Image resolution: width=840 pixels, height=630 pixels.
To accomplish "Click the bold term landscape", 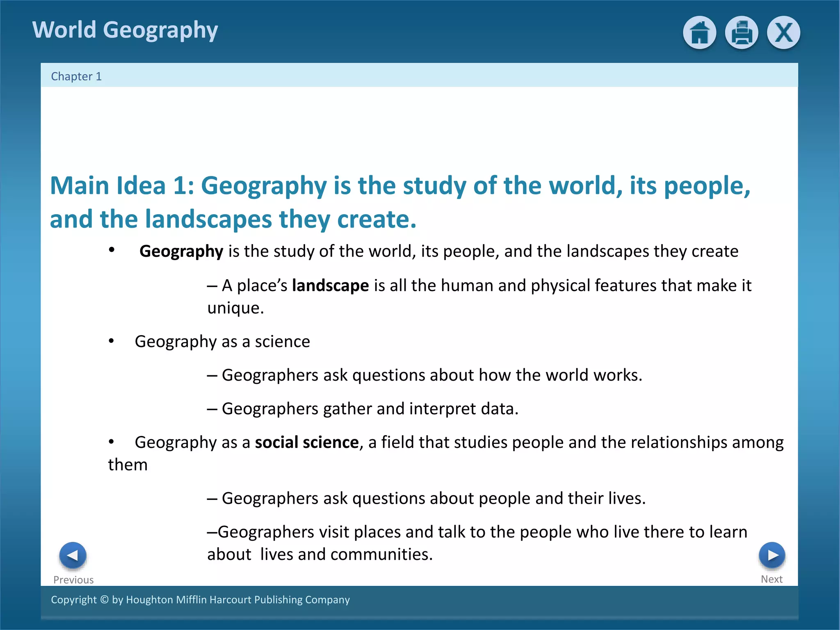I will coord(330,285).
